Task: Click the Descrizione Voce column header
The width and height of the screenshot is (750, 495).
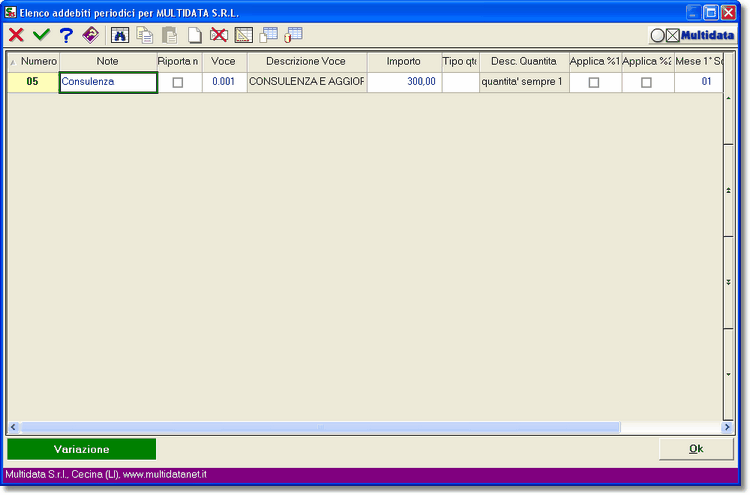Action: click(x=307, y=62)
